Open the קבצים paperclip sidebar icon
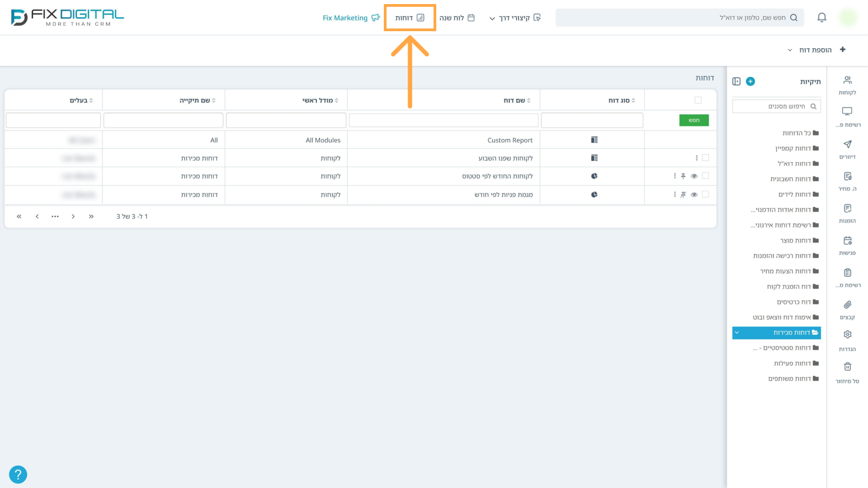Viewport: 868px width, 488px height. pos(847,310)
